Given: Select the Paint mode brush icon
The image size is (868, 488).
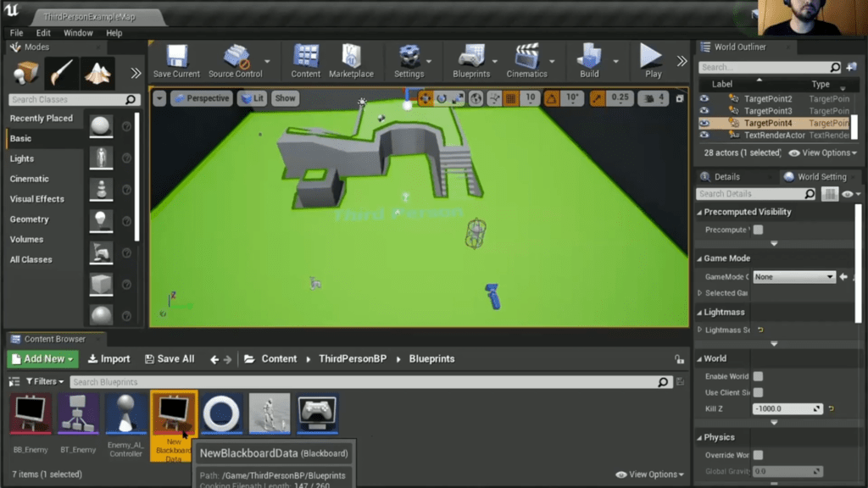Looking at the screenshot, I should [61, 73].
